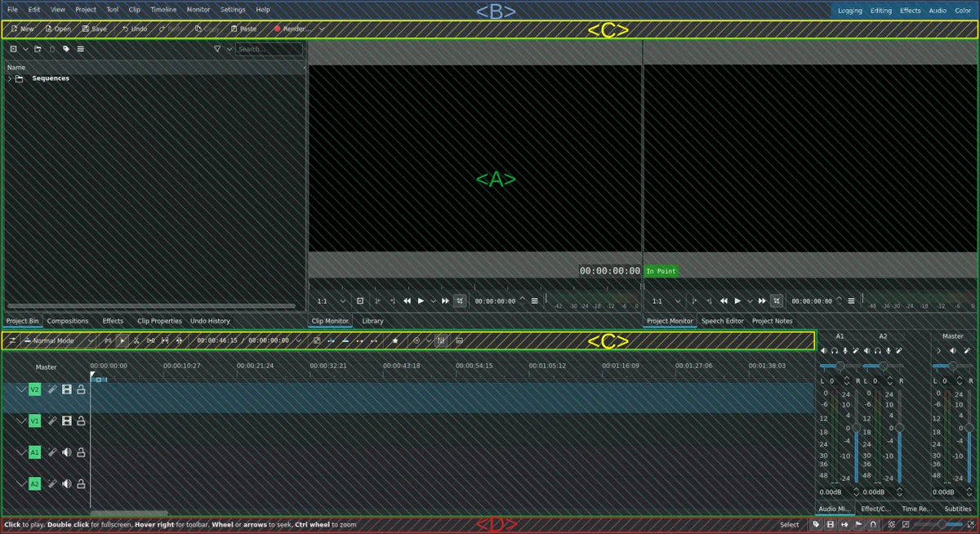The width and height of the screenshot is (980, 534).
Task: Toggle show markers flag in status bar
Action: click(858, 524)
